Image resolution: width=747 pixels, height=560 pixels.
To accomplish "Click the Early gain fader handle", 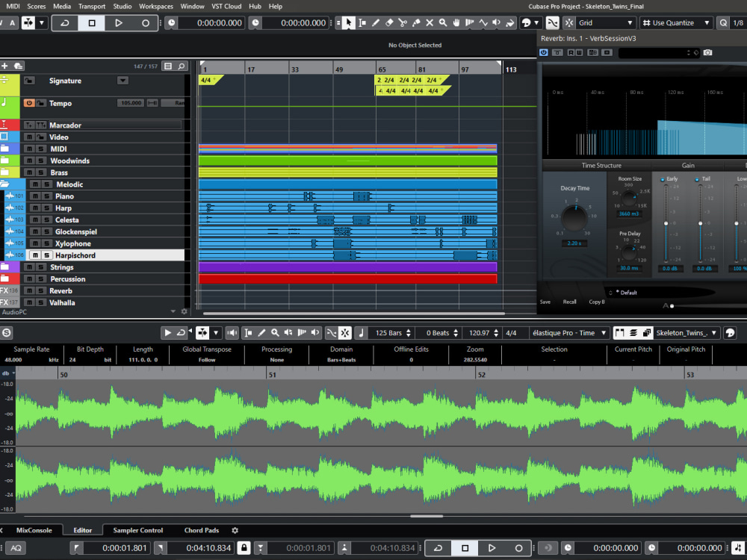I will tap(666, 223).
